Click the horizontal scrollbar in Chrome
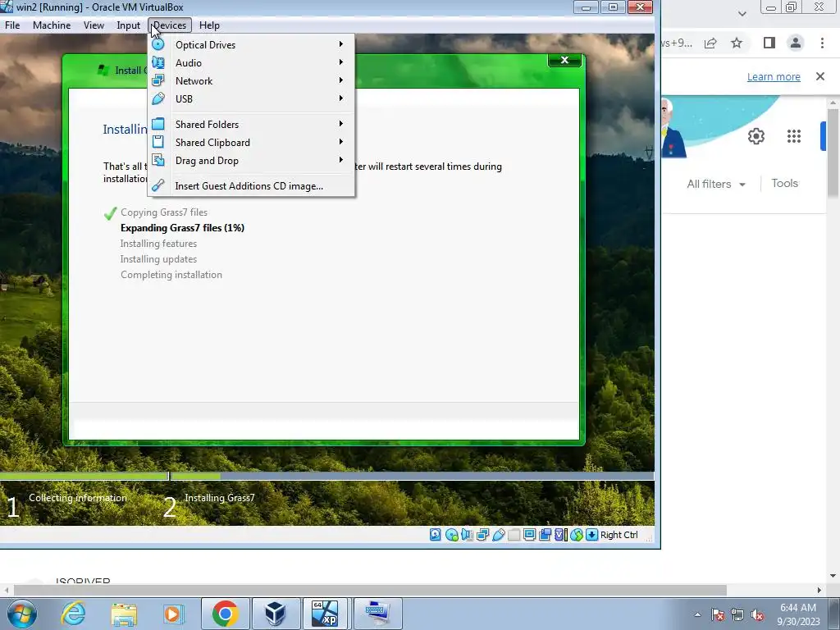The height and width of the screenshot is (630, 840). (x=370, y=590)
